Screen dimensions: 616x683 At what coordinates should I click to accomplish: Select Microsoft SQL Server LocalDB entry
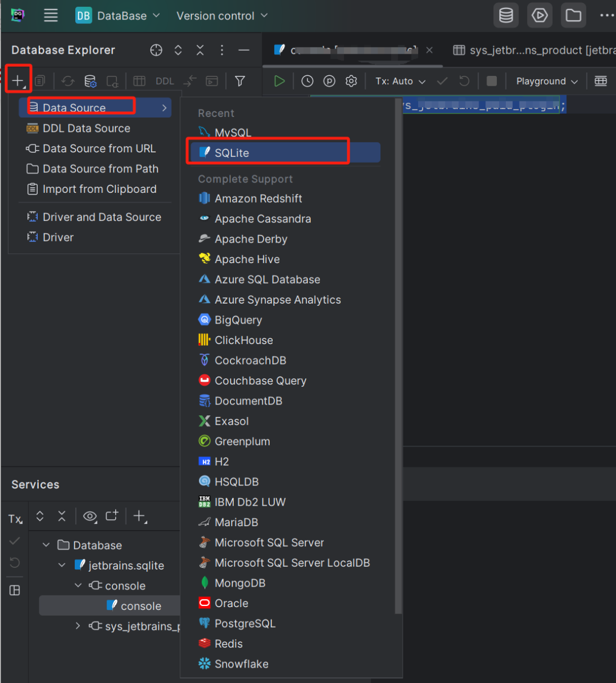click(x=285, y=563)
